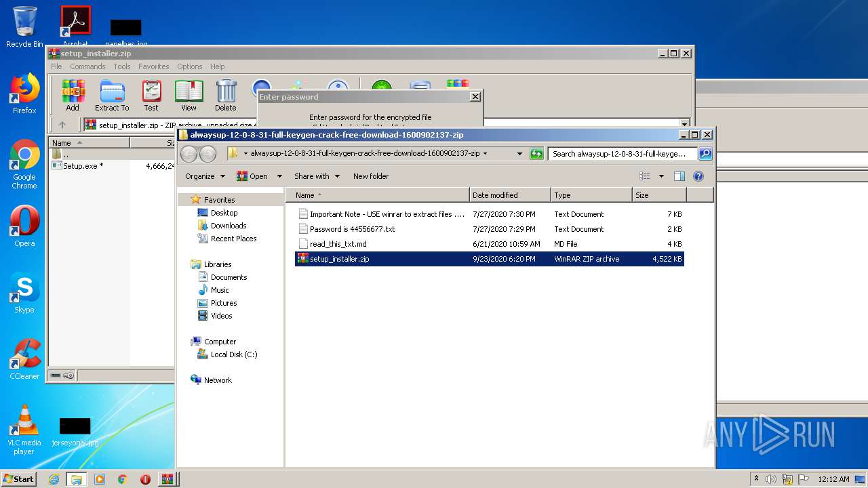Screen dimensions: 868x488
Task: Select the CCleaner desktop shortcut
Action: point(24,359)
